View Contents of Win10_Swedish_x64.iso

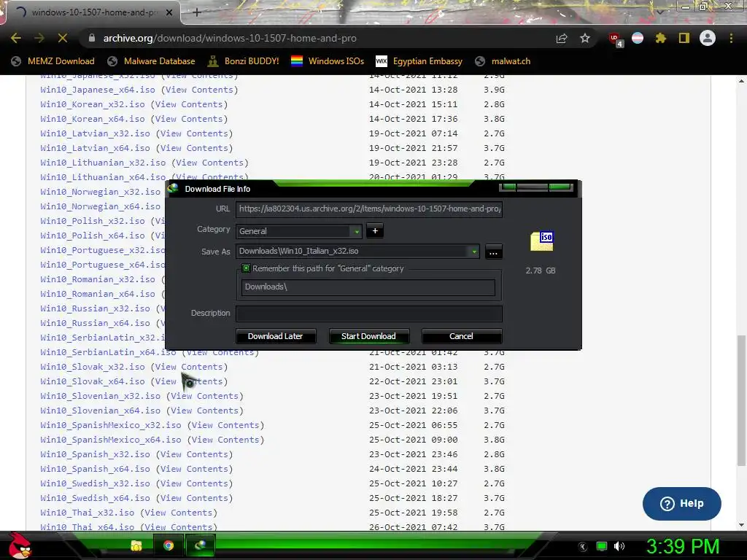tap(194, 498)
